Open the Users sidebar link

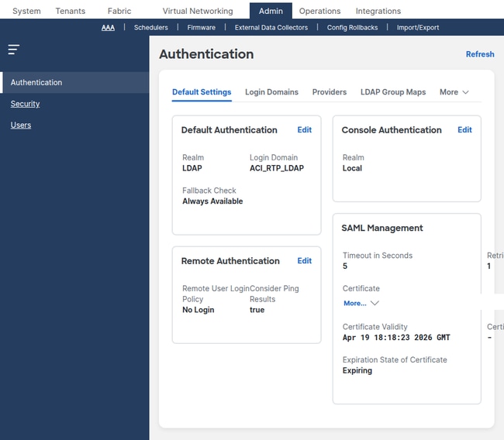click(x=21, y=125)
